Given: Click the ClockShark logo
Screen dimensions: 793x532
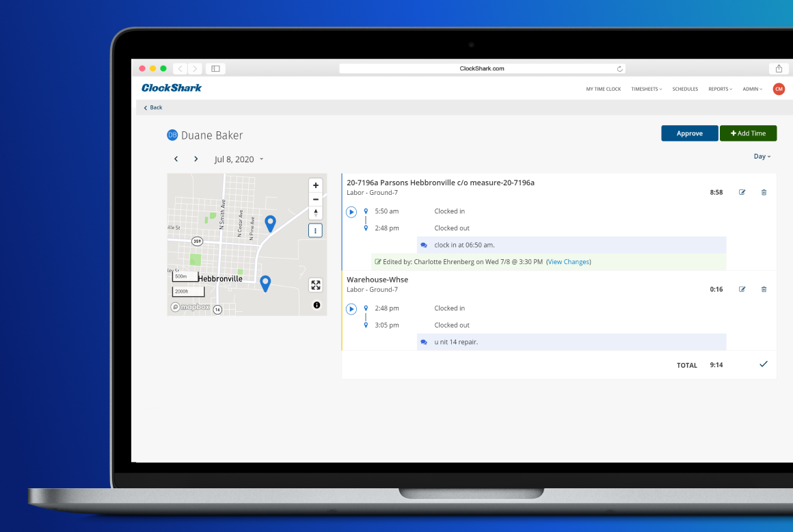Looking at the screenshot, I should (172, 88).
